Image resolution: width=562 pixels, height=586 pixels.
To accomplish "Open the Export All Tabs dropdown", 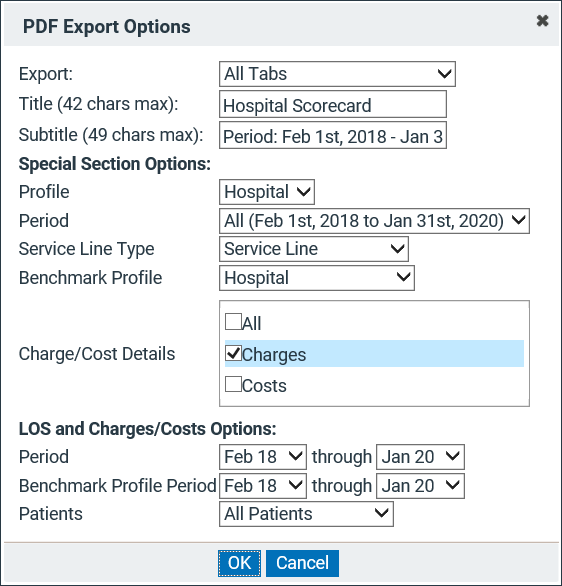I will click(337, 74).
